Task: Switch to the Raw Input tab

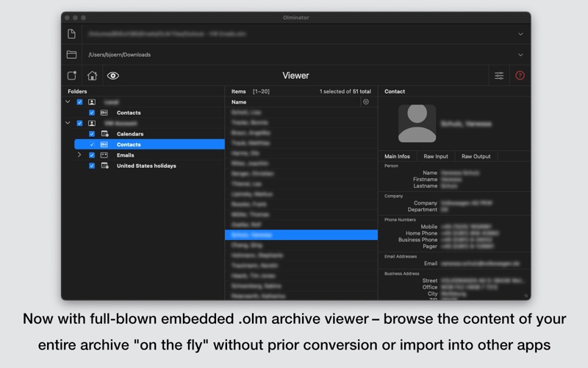Action: coord(436,156)
